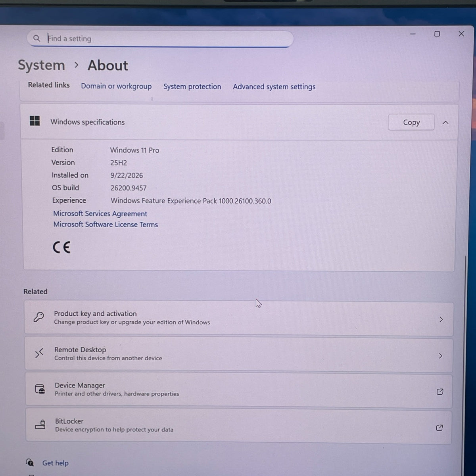This screenshot has height=476, width=476.
Task: Collapse the Windows specifications section
Action: pyautogui.click(x=445, y=123)
